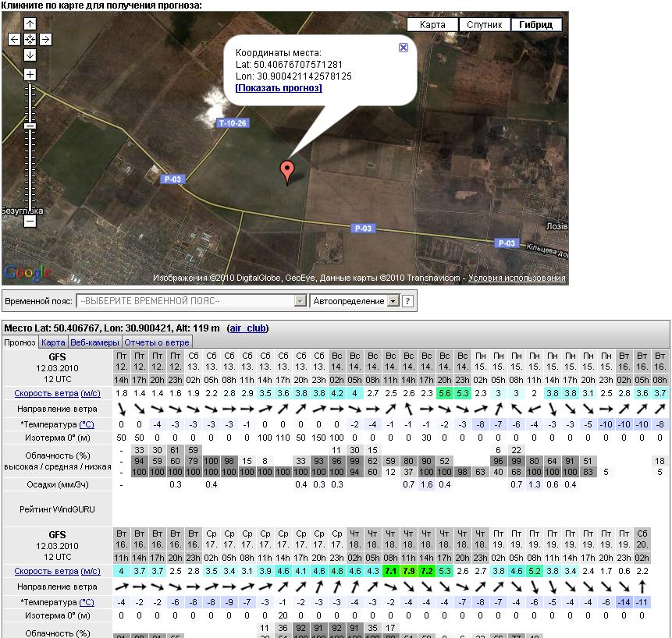
Task: Switch map view to Спутник
Action: 484,25
